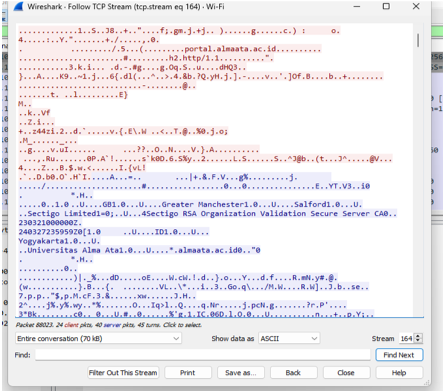
Task: Decrease the Stream number with down arrow
Action: 419,341
